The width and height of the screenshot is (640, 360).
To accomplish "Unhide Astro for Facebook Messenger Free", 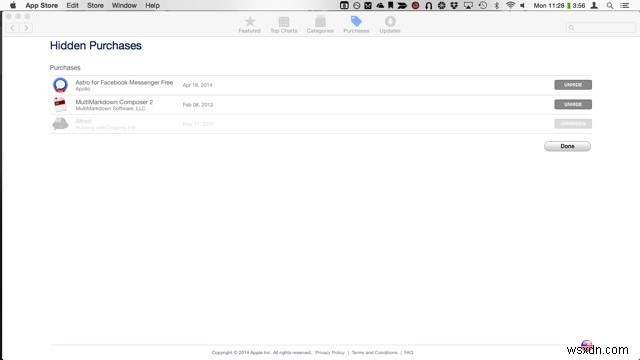I will [573, 85].
